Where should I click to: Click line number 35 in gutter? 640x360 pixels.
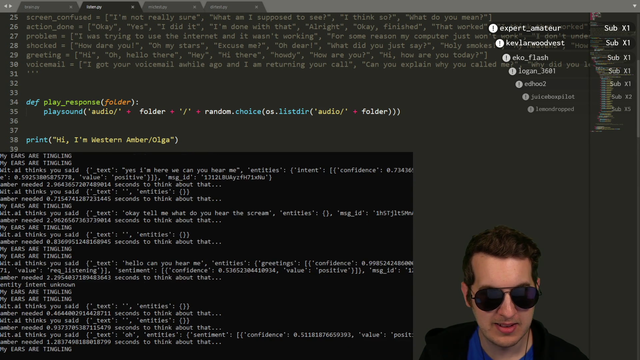[14, 111]
